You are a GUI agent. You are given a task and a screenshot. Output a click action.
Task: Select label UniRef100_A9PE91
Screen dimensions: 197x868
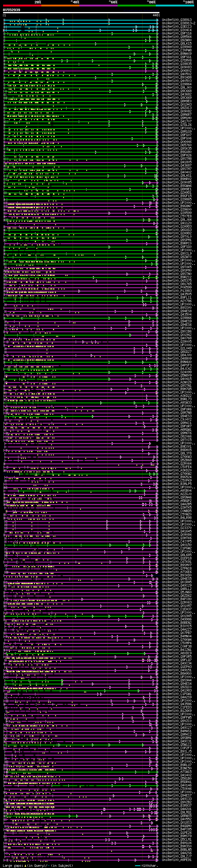(177, 860)
